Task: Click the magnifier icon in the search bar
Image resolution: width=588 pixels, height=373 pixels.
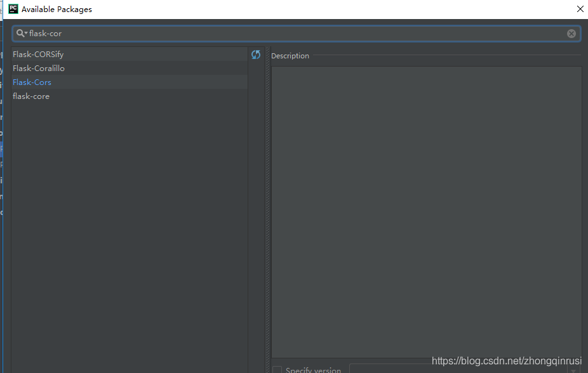Action: point(20,33)
